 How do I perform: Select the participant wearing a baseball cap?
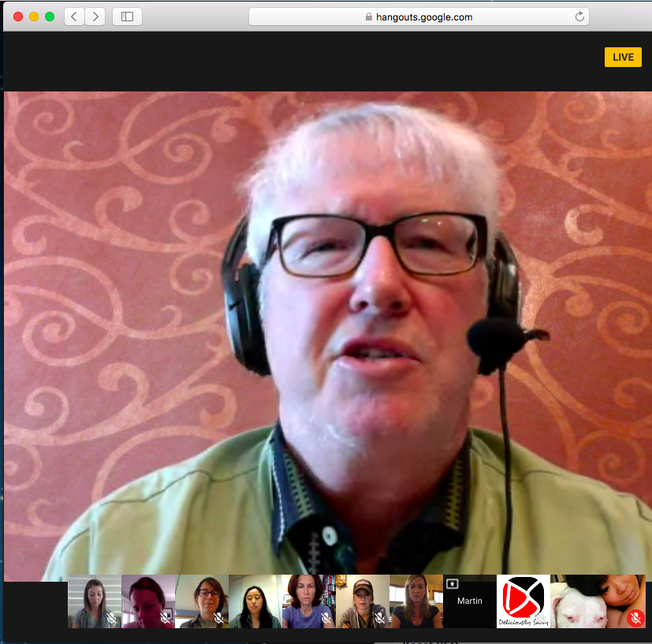tap(362, 601)
